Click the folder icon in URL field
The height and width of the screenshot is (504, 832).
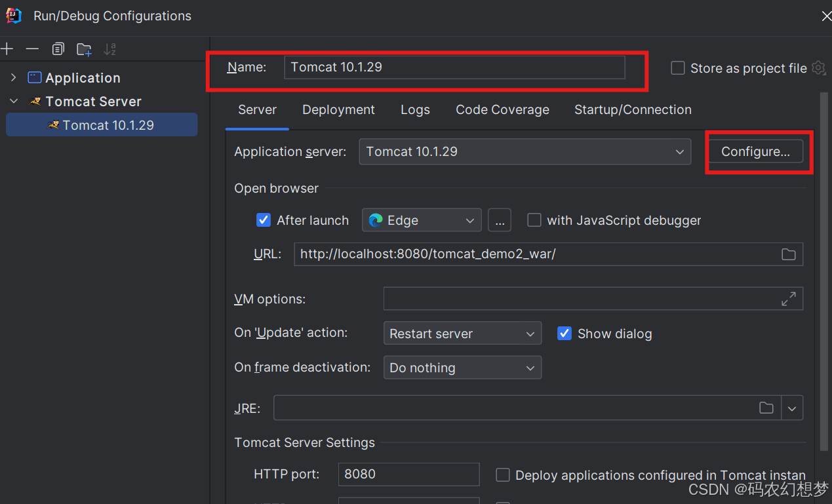789,254
